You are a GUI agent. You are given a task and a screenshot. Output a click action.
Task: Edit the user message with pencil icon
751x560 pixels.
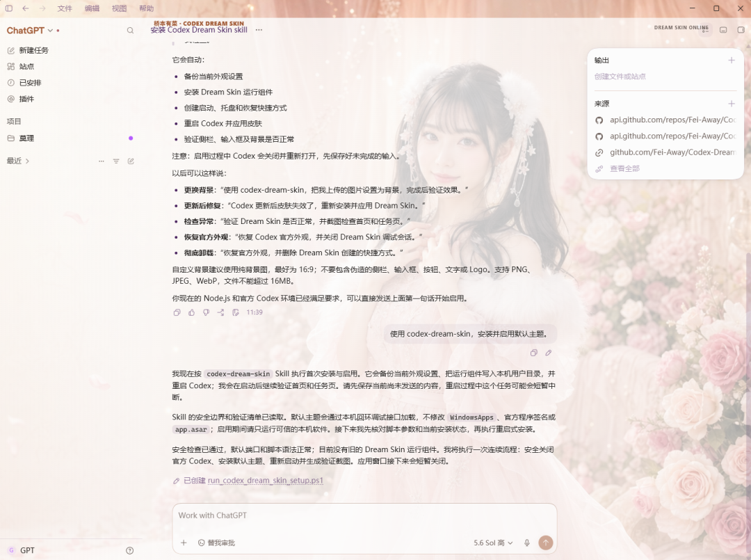549,353
